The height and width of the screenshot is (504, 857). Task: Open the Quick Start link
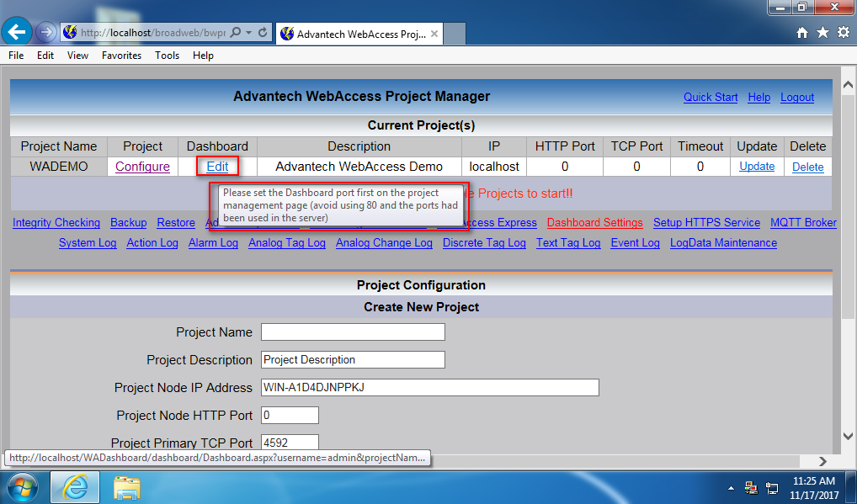pyautogui.click(x=711, y=98)
